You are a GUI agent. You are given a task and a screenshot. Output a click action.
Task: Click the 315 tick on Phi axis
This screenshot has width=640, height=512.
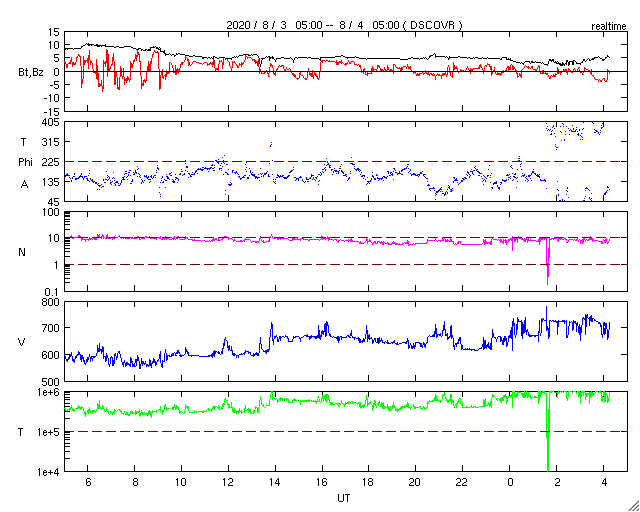coord(51,142)
